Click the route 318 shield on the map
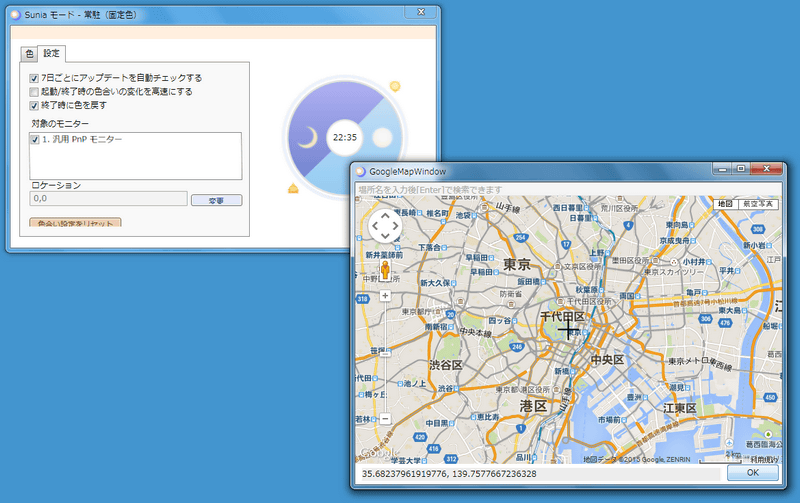800x503 pixels. [362, 298]
